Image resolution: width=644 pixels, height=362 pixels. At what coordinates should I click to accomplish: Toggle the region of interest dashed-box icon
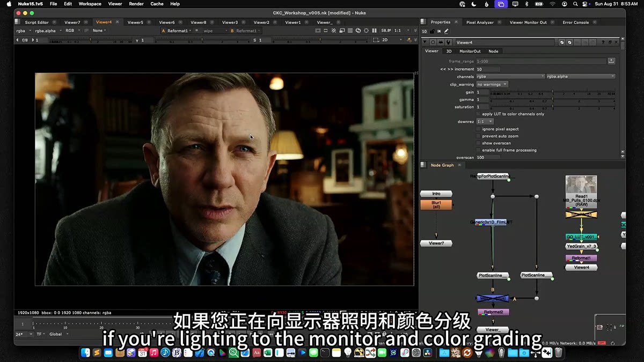point(375,40)
